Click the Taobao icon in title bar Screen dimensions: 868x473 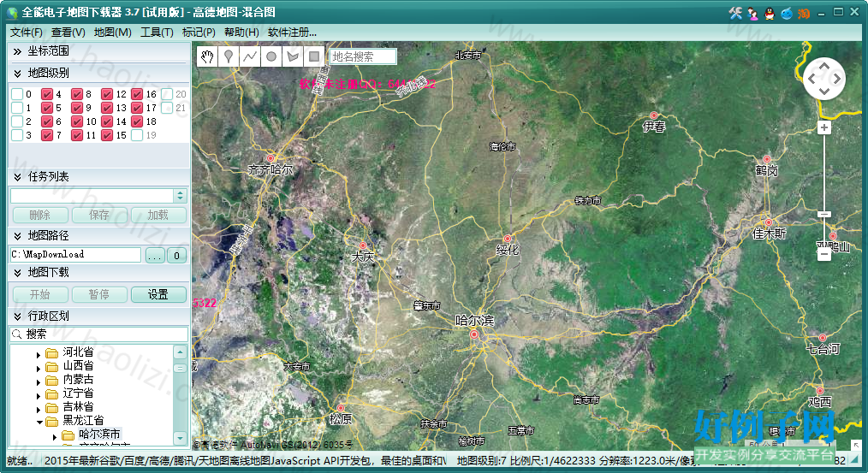(804, 13)
